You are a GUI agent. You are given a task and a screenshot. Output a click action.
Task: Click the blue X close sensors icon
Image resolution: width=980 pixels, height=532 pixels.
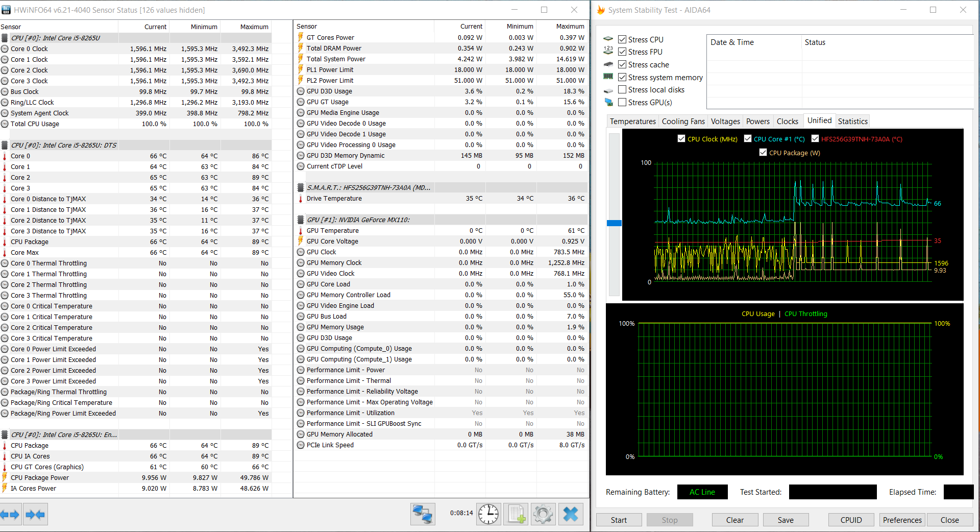tap(571, 514)
